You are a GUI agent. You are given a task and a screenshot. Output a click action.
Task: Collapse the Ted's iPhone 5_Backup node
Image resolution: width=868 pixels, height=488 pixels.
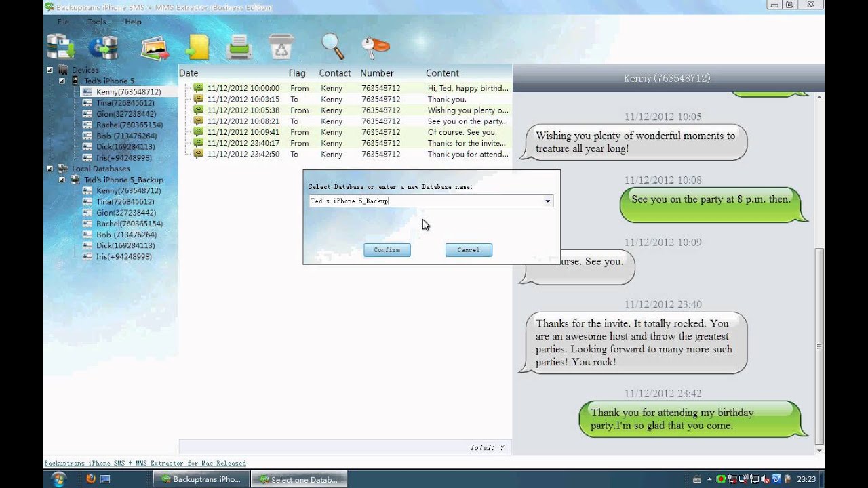(62, 180)
